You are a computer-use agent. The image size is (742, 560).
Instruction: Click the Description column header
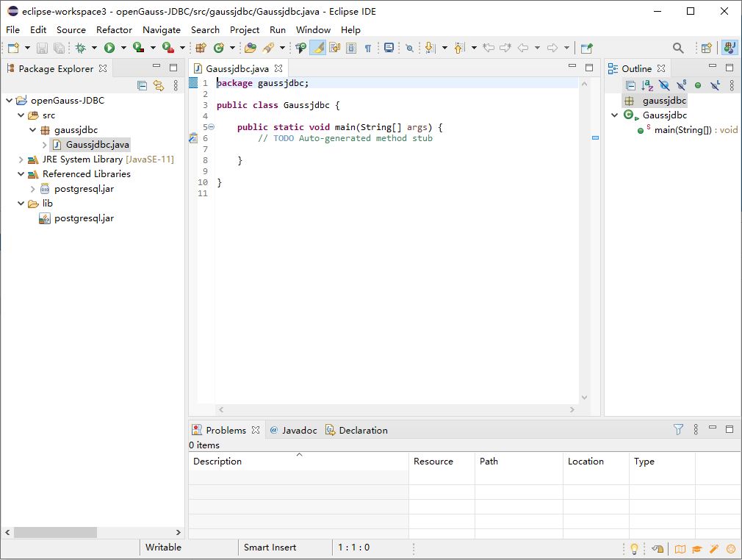pyautogui.click(x=217, y=462)
